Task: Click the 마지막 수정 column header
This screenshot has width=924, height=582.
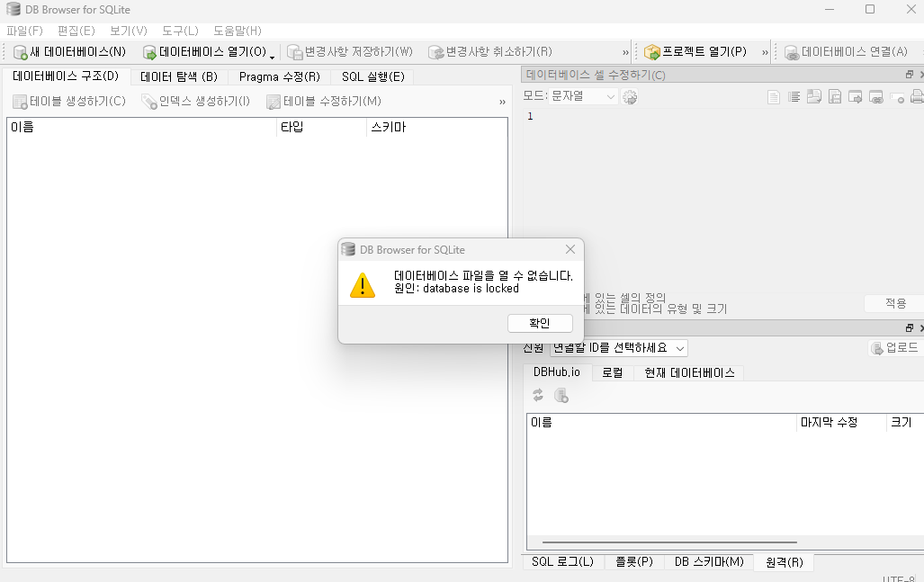Action: pyautogui.click(x=841, y=423)
